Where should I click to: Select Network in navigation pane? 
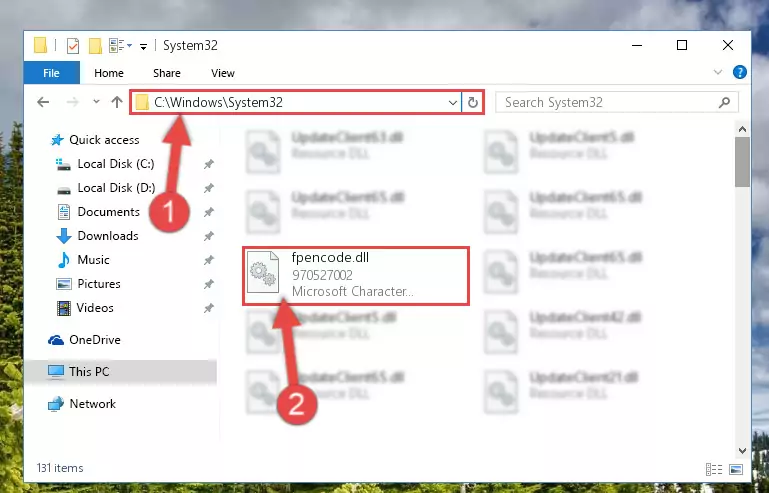[82, 404]
